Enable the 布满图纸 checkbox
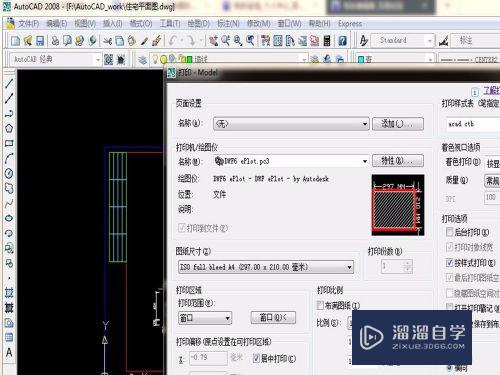500x375 pixels. tap(320, 305)
